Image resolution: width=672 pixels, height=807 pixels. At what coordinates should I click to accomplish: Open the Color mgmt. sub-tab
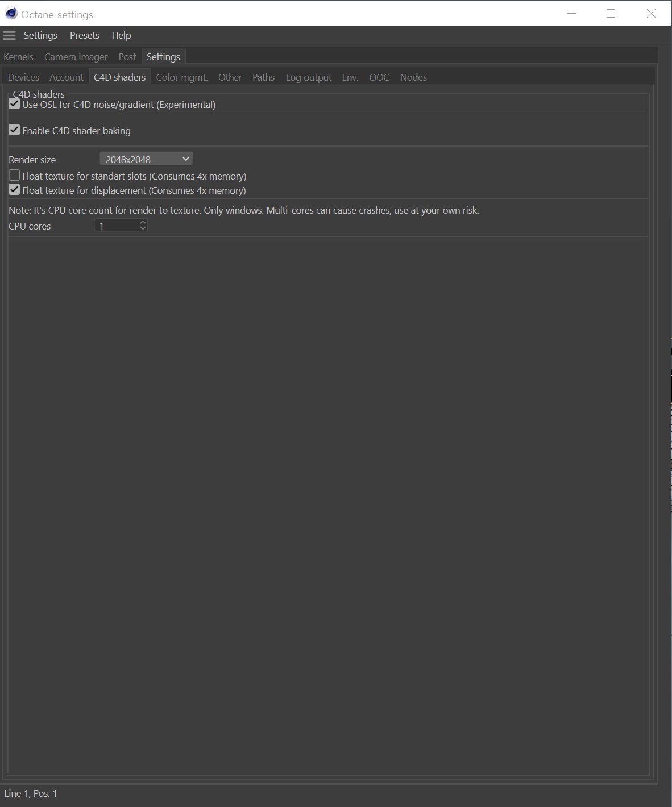[x=182, y=77]
